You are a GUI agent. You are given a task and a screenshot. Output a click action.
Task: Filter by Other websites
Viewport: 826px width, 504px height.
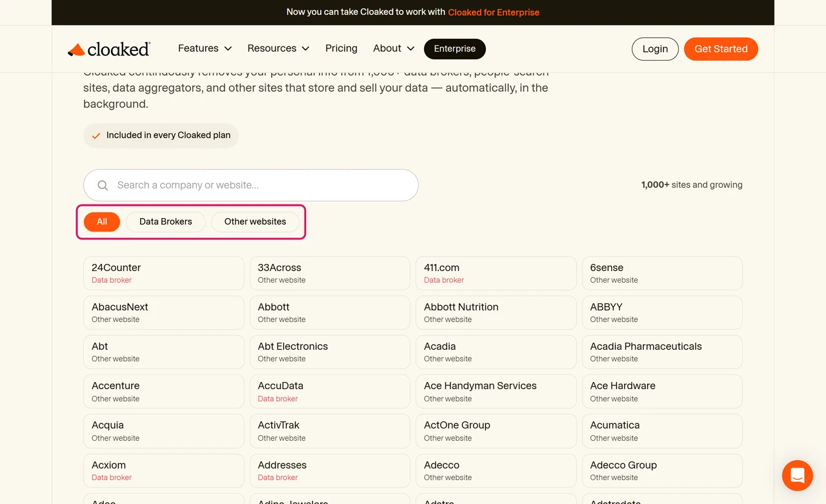[x=255, y=221]
